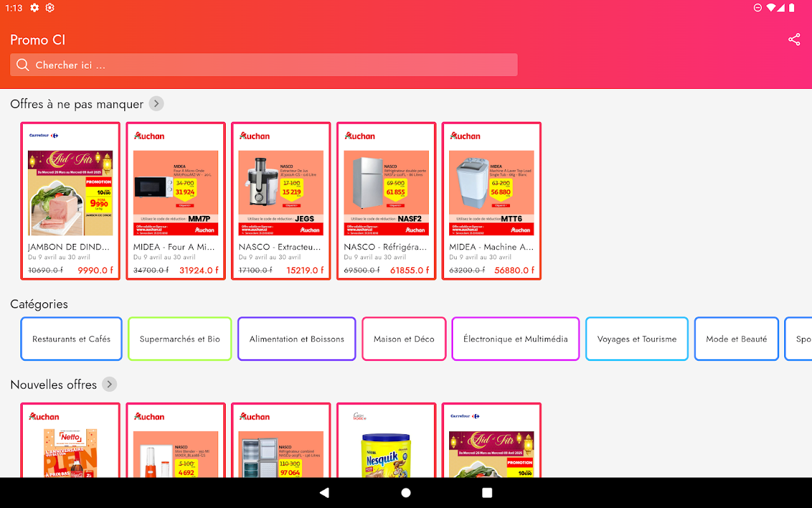Tap the share icon in the header
The image size is (812, 508).
[x=794, y=40]
